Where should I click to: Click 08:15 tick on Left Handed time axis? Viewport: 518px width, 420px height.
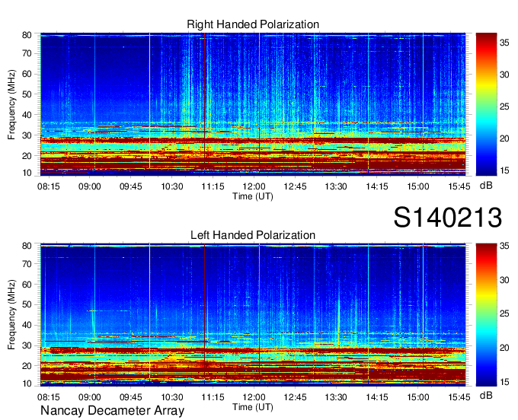(x=49, y=397)
